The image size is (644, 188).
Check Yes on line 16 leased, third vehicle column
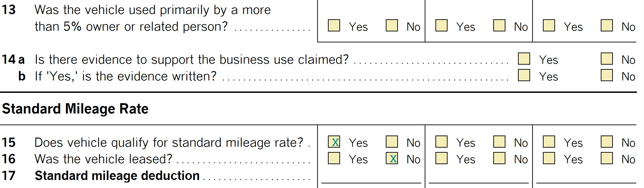549,158
